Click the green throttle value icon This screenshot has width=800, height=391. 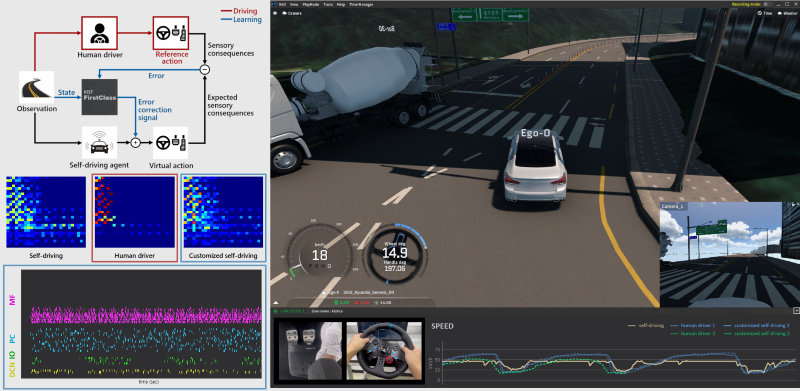point(336,302)
